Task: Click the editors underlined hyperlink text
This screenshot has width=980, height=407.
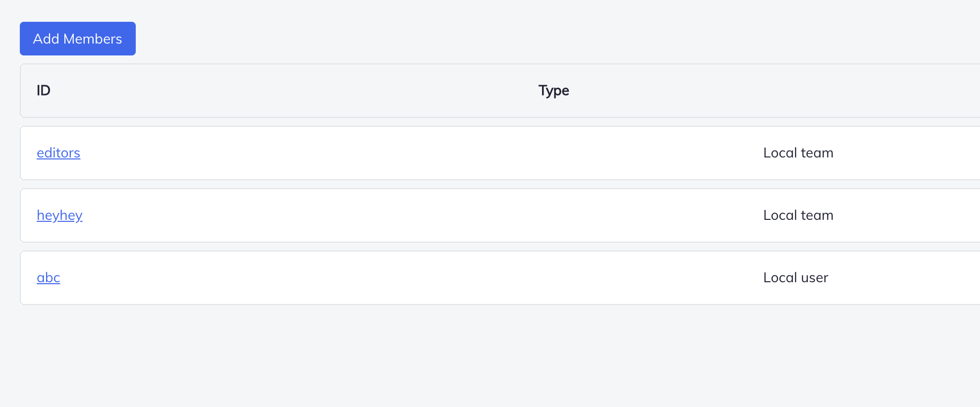Action: 58,153
